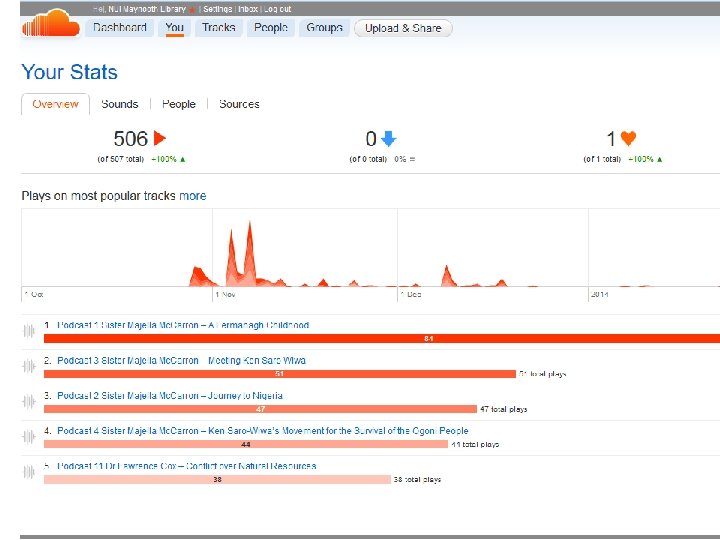Image resolution: width=720 pixels, height=540 pixels.
Task: Click waveform icon beside Podcast 3 track
Action: point(29,366)
